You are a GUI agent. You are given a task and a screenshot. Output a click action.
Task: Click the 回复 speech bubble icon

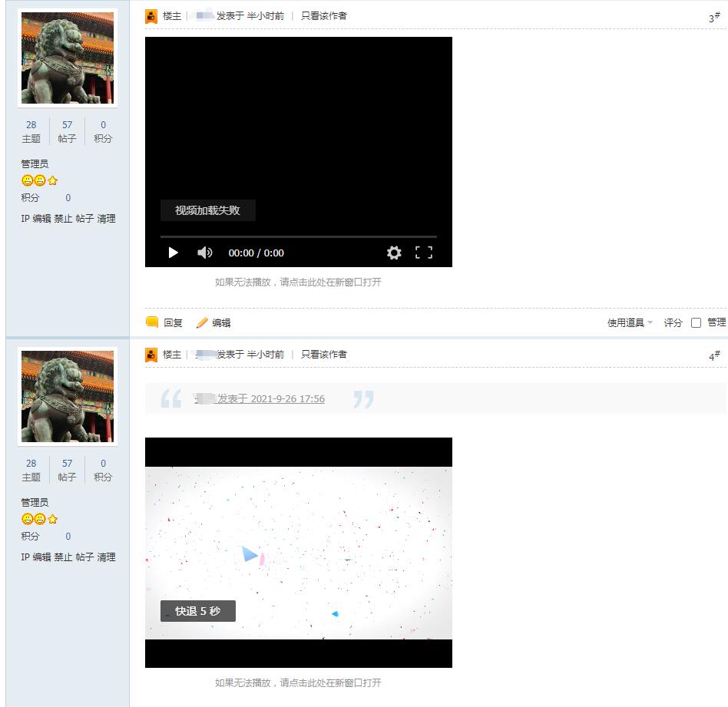(x=153, y=322)
